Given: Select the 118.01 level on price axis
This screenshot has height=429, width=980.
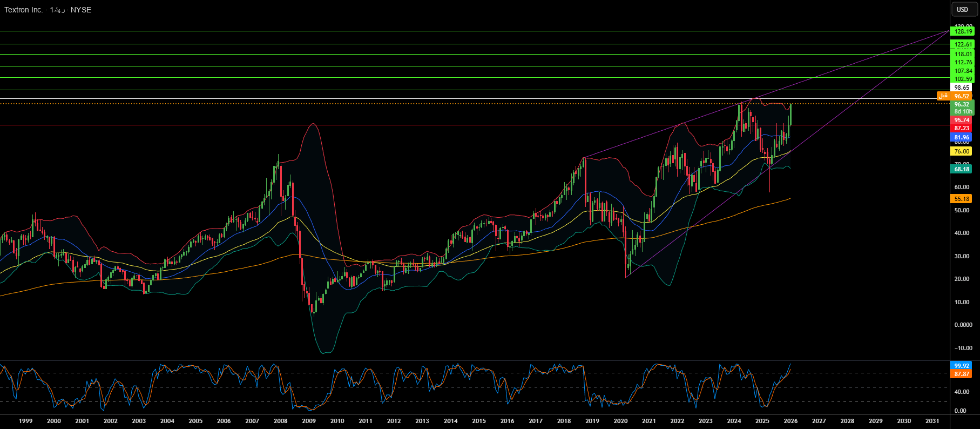Looking at the screenshot, I should pyautogui.click(x=963, y=54).
